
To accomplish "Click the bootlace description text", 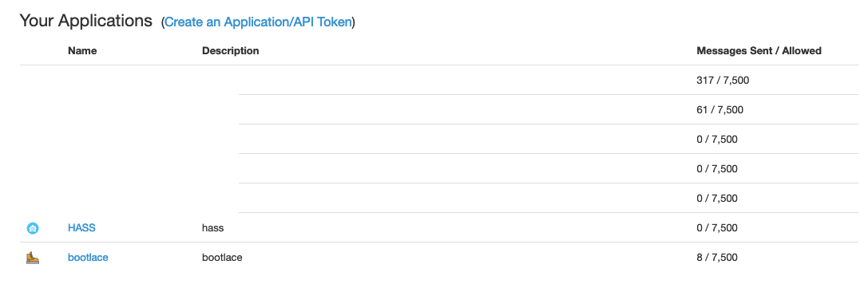I will click(x=222, y=258).
